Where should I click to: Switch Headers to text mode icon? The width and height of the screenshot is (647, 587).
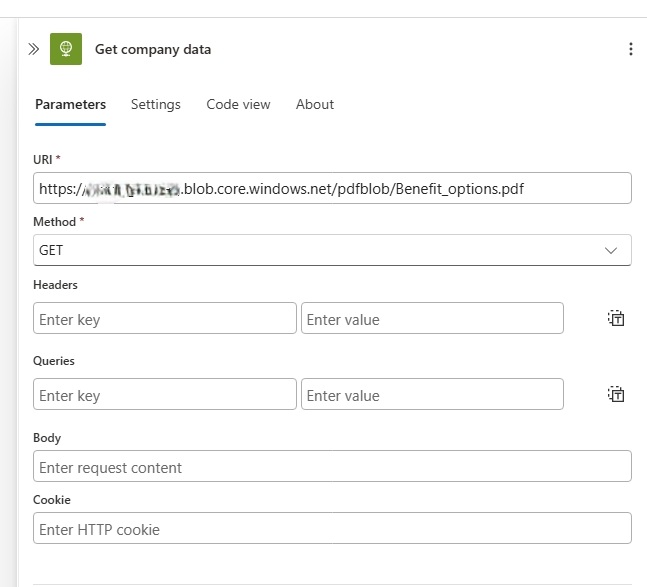[616, 318]
